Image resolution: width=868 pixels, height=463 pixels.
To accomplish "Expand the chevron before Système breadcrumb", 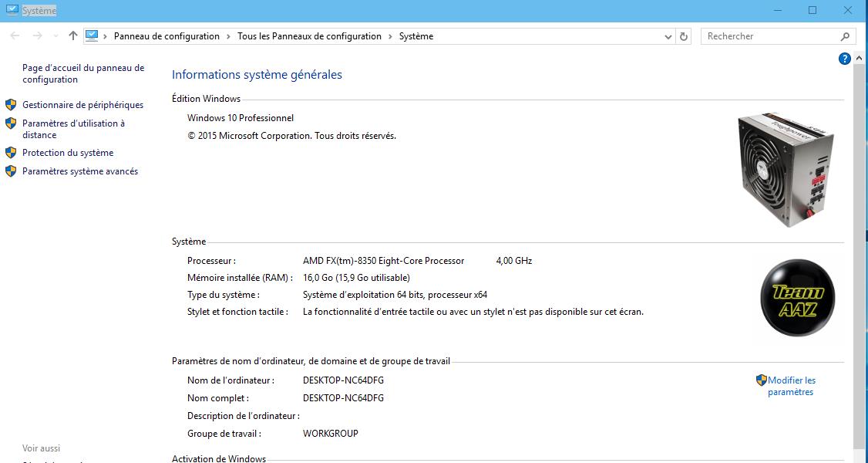I will click(x=390, y=36).
